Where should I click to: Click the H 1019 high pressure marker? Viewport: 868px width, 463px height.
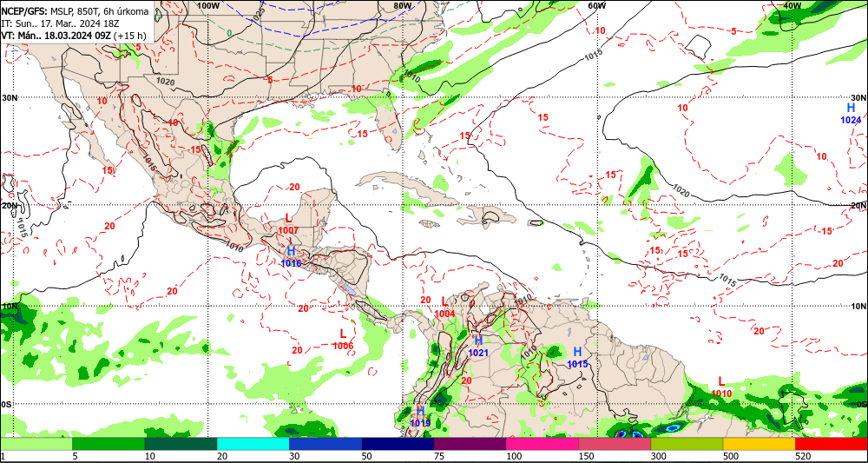click(420, 416)
